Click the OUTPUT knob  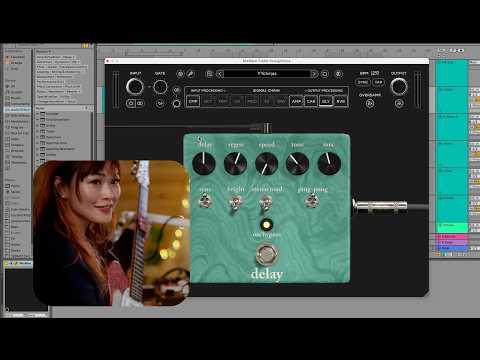(x=399, y=86)
